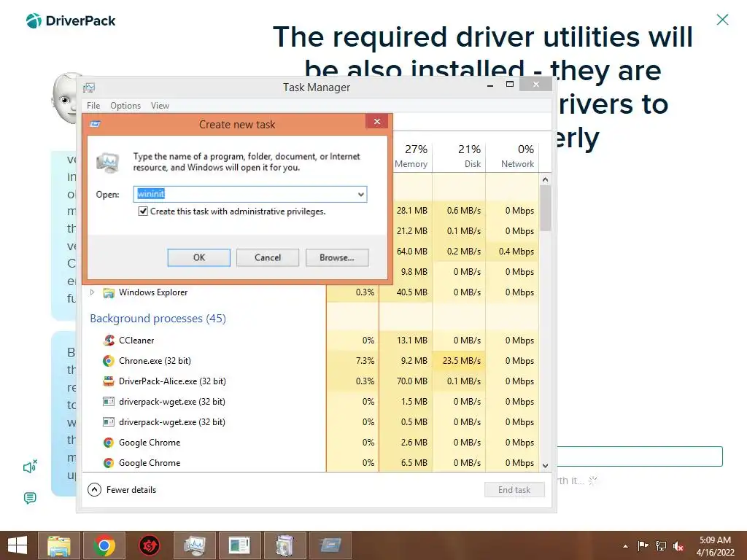Click the CCleaner process icon
747x560 pixels.
109,340
